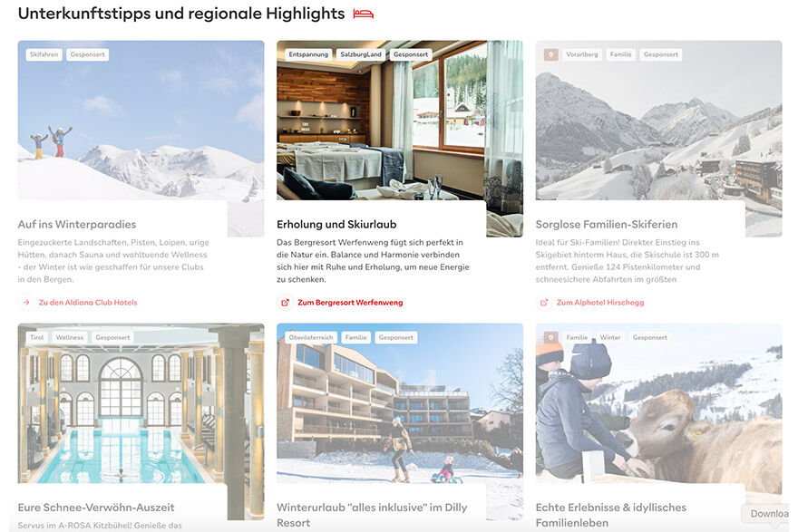Select the Entspannung tag
The image size is (798, 532).
(x=308, y=54)
